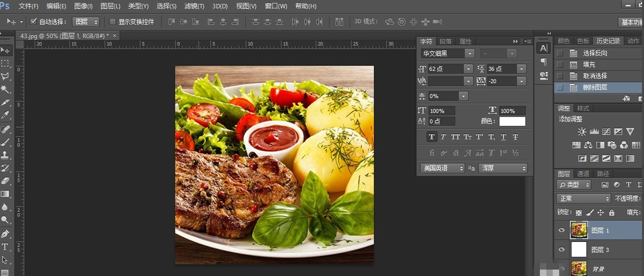Screen dimensions: 644x276
Task: Enable the 自动选择 checkbox
Action: coord(34,22)
